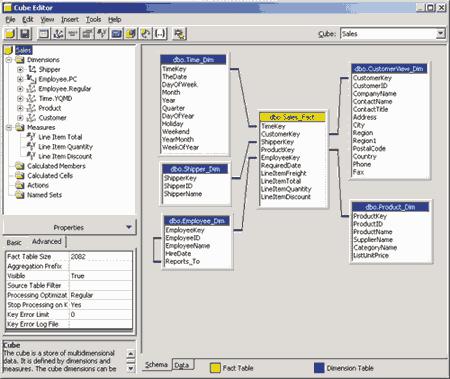This screenshot has width=450, height=379.
Task: Click the Sales cube icon in the tree
Action: pos(9,50)
